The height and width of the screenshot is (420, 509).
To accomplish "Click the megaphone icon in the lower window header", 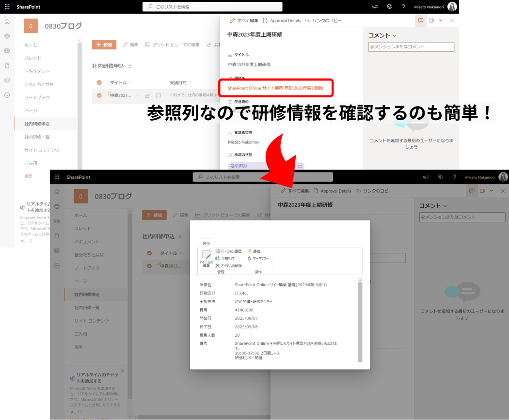I will click(x=426, y=177).
